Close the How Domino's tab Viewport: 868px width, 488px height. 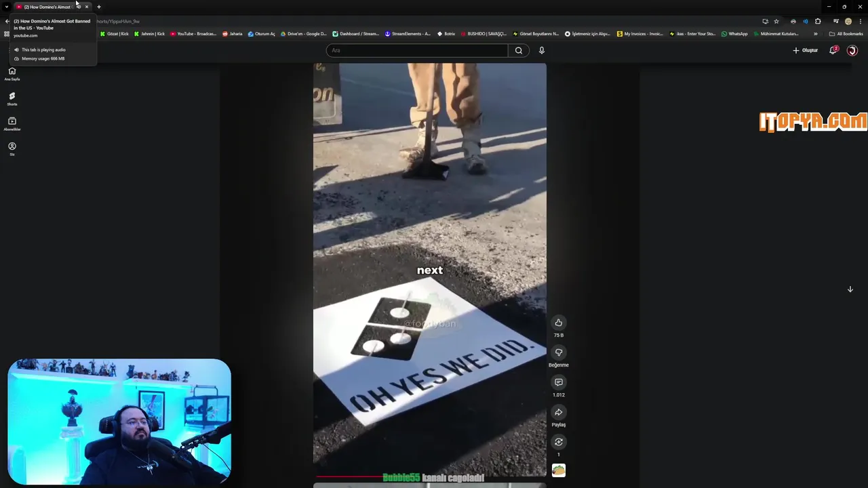click(86, 7)
